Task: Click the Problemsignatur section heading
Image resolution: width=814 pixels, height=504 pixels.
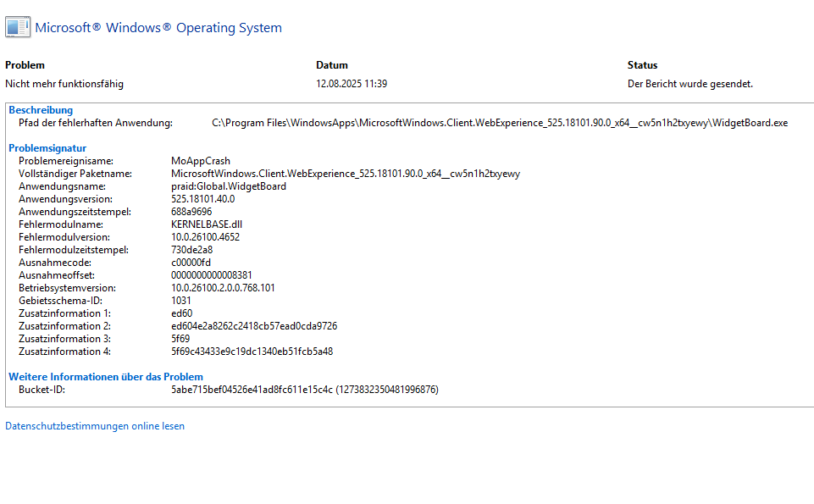Action: pyautogui.click(x=47, y=148)
